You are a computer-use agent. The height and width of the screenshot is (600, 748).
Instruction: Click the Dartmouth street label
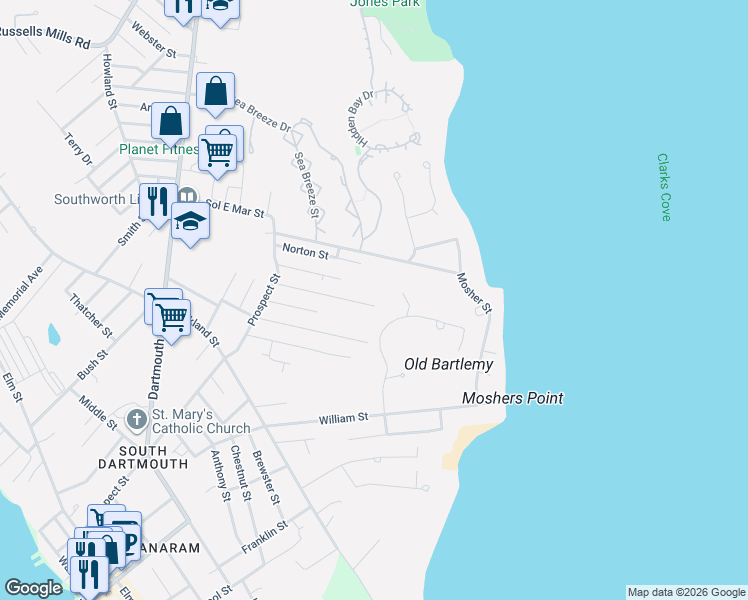(156, 369)
